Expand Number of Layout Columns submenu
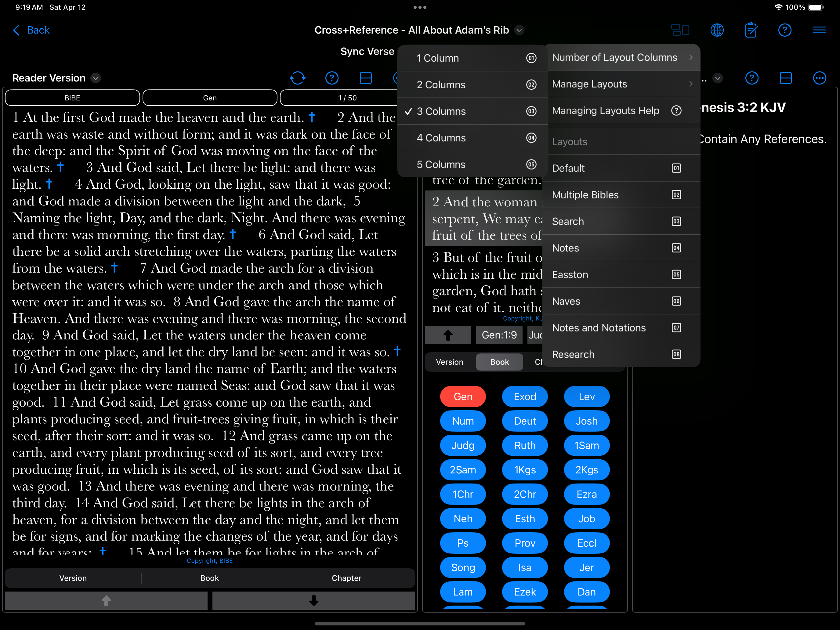The image size is (840, 630). (622, 57)
